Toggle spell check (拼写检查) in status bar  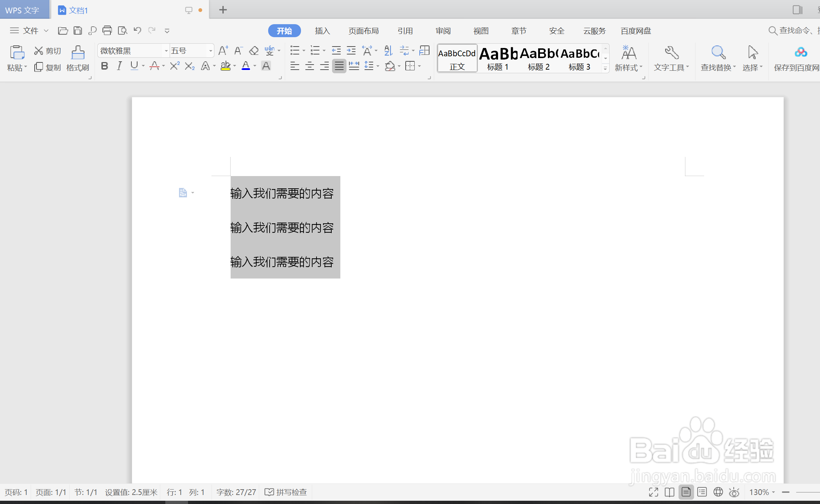point(285,492)
